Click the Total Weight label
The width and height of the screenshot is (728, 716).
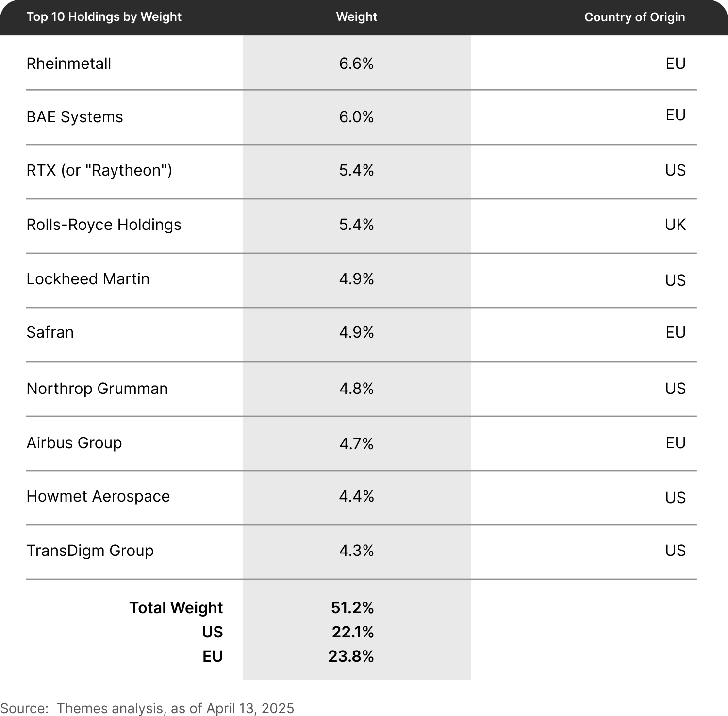[176, 608]
